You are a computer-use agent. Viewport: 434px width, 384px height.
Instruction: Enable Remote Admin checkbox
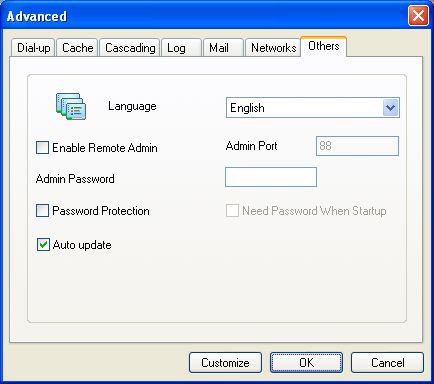[42, 147]
